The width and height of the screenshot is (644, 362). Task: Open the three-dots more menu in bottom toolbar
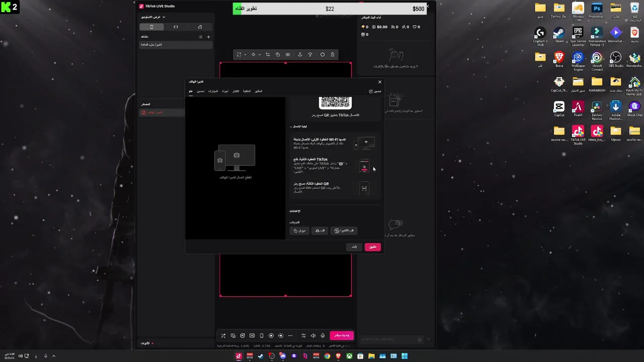point(290,335)
